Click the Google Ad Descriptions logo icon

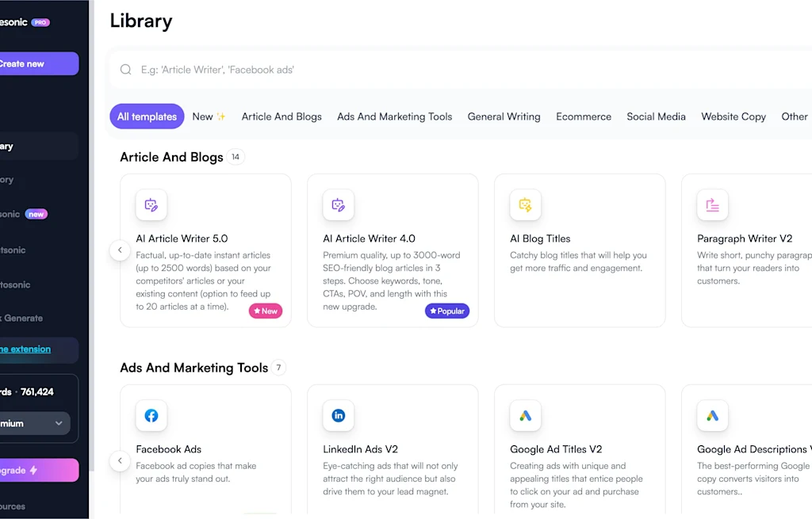click(x=712, y=415)
